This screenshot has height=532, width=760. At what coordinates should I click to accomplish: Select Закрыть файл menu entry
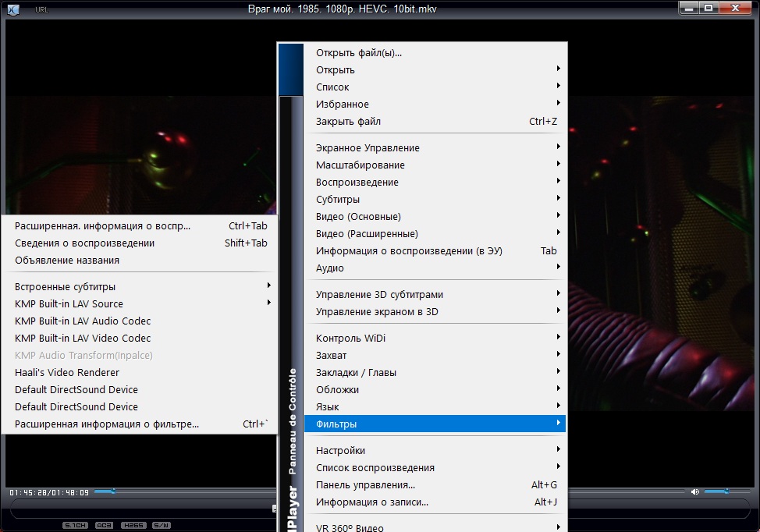[348, 122]
